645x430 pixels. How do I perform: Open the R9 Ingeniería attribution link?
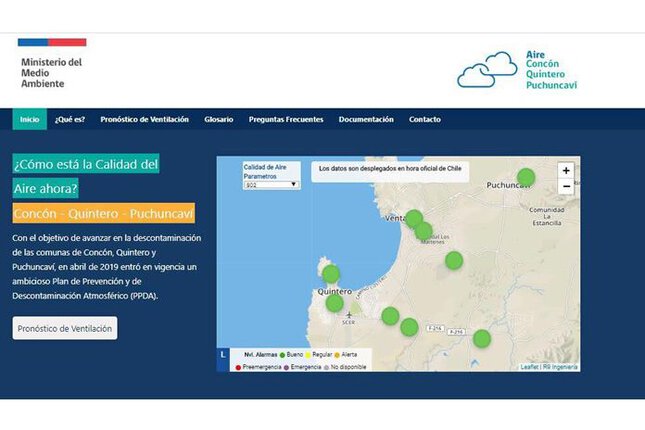click(x=560, y=367)
